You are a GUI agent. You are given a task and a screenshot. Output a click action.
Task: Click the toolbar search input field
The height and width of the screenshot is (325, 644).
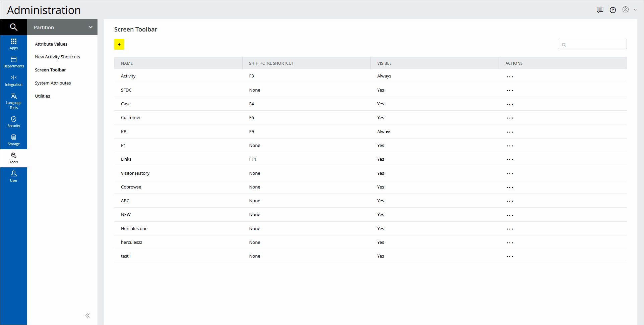(x=595, y=44)
